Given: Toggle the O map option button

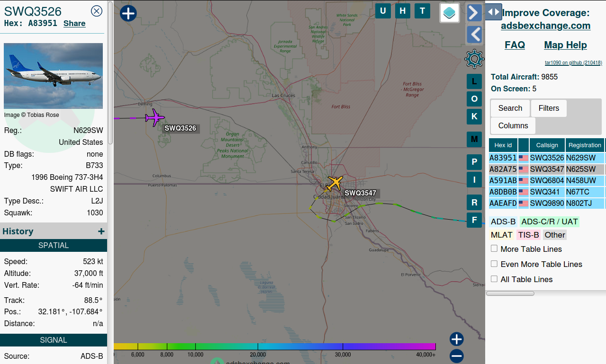Looking at the screenshot, I should [x=474, y=99].
